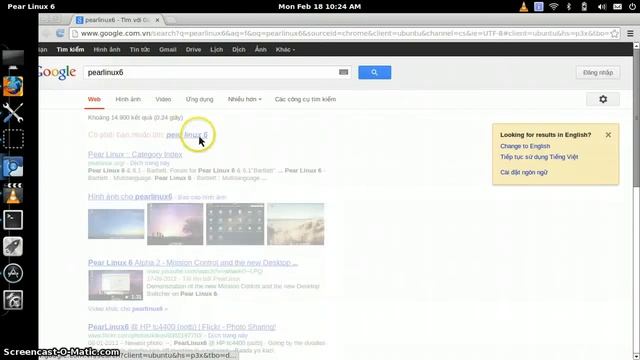Select the Web results tab
This screenshot has width=640, height=360.
coord(94,99)
